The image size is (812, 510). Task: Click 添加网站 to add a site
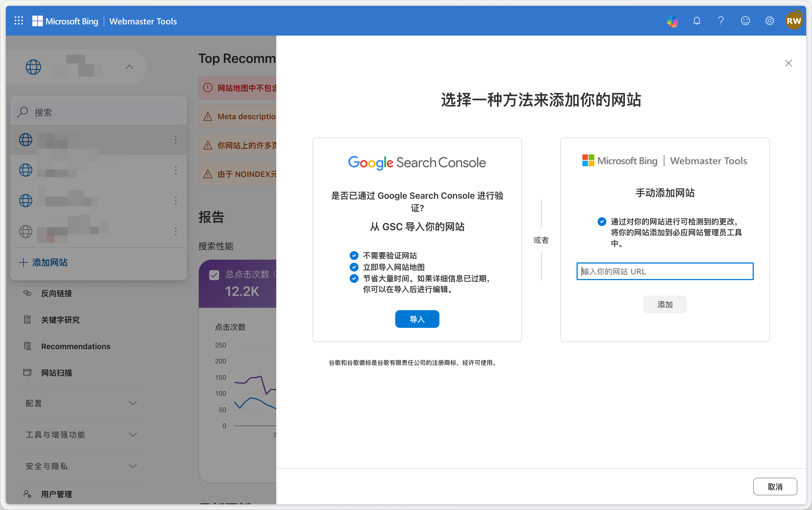coord(44,262)
